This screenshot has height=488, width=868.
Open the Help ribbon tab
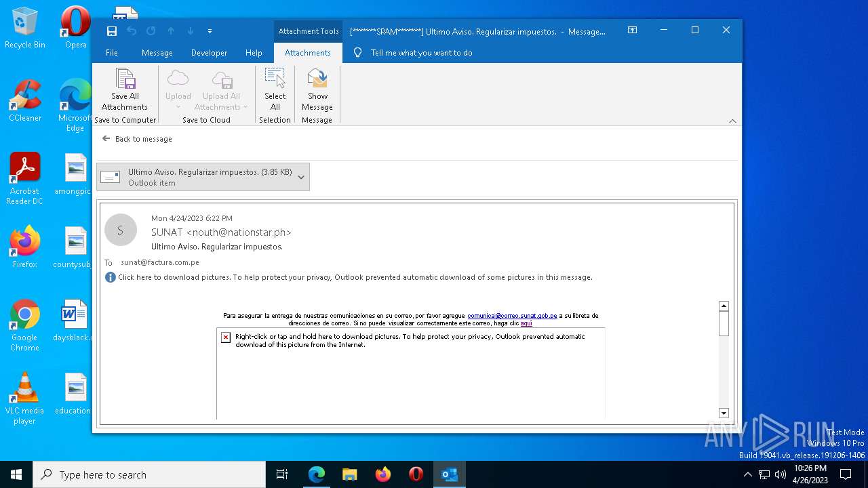click(x=254, y=53)
